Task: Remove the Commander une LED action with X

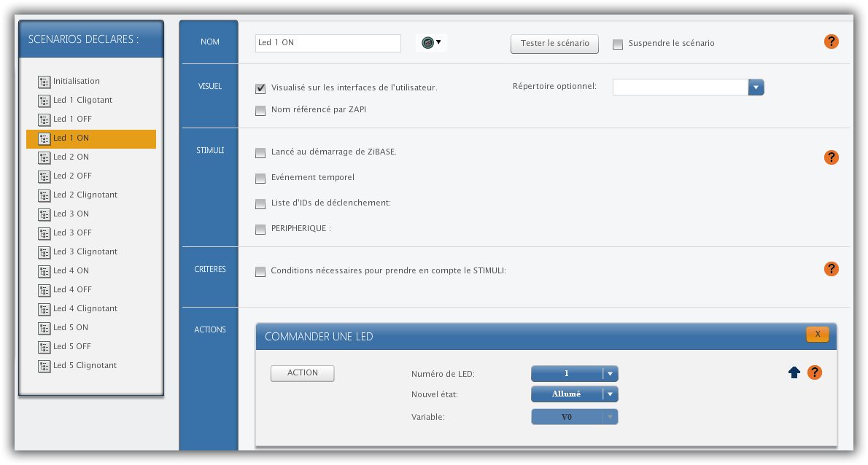Action: click(x=817, y=335)
